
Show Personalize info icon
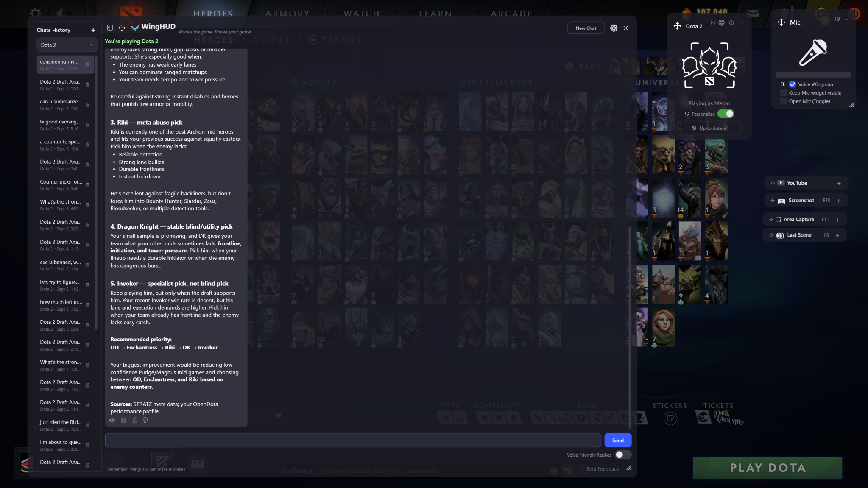[687, 114]
